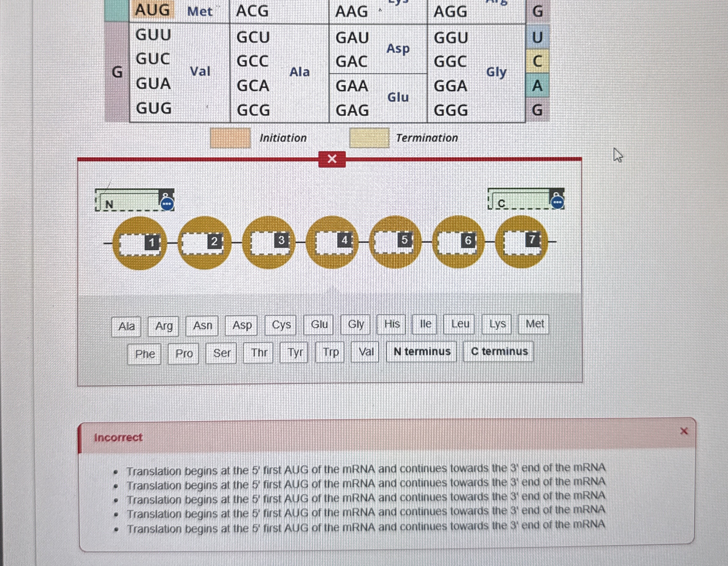The height and width of the screenshot is (566, 728).
Task: Select the Val amino acid tile
Action: coord(365,352)
